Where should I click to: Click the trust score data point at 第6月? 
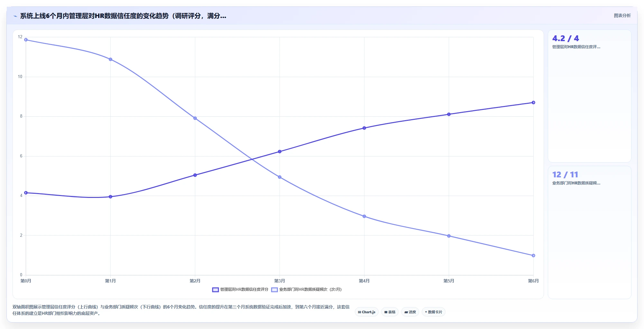click(533, 102)
